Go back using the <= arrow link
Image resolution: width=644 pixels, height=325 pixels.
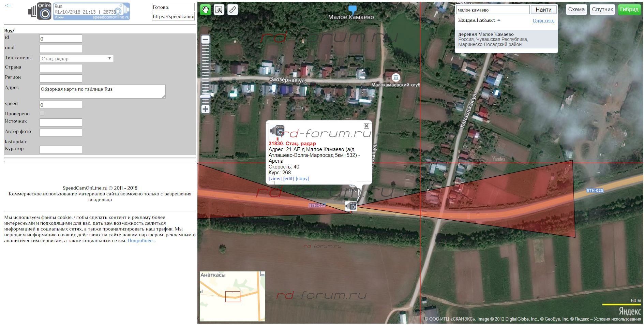point(8,5)
